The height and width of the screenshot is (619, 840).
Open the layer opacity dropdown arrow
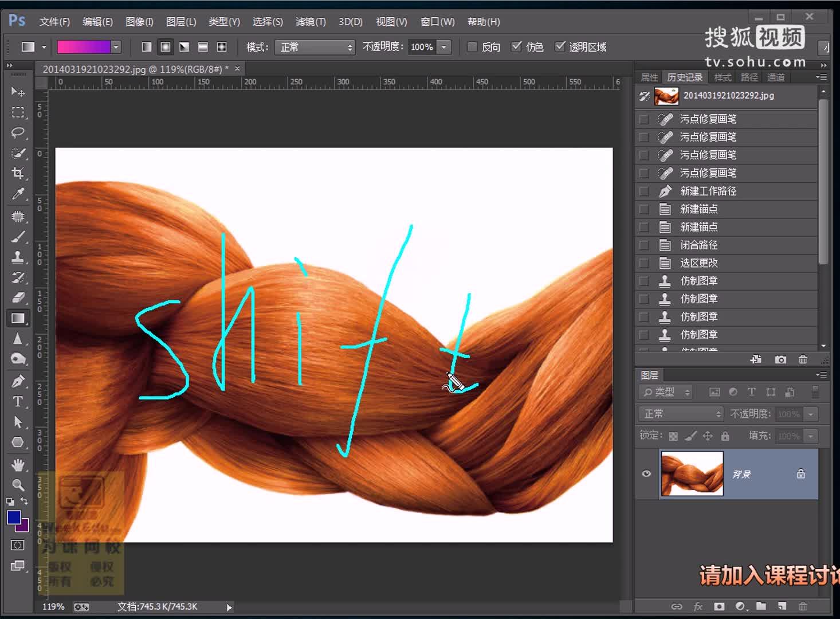pyautogui.click(x=810, y=413)
